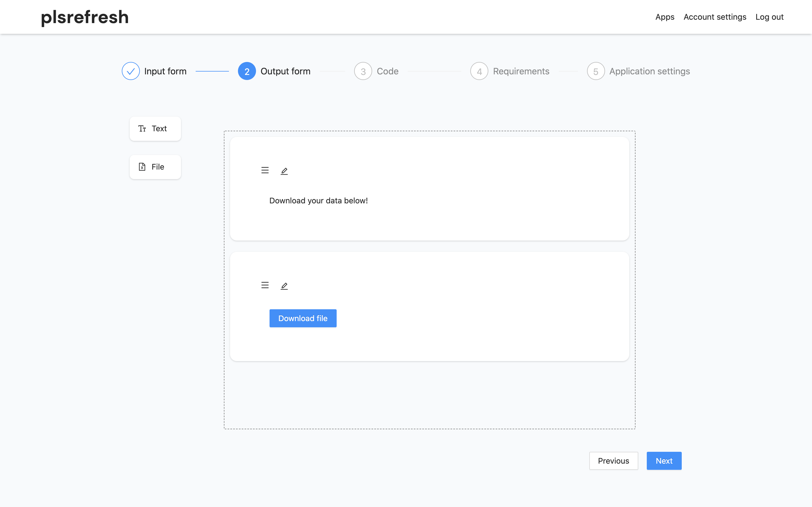Edit the Download file block
The image size is (812, 507).
[x=284, y=286]
